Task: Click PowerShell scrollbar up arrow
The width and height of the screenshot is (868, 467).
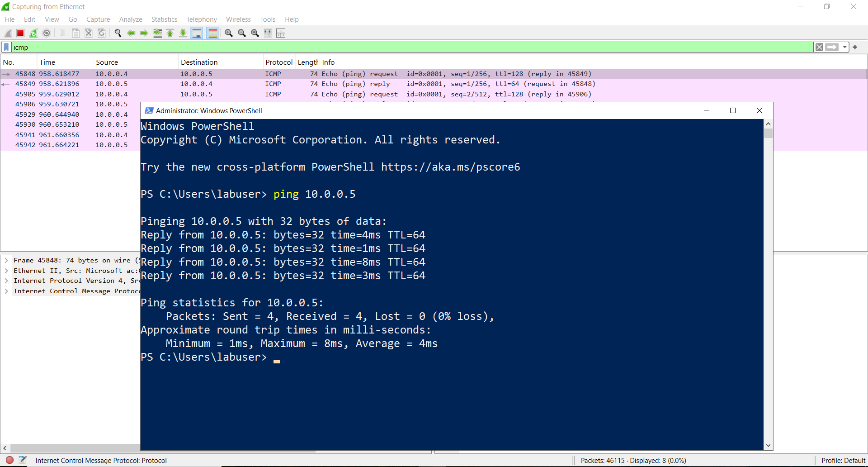Action: (768, 124)
